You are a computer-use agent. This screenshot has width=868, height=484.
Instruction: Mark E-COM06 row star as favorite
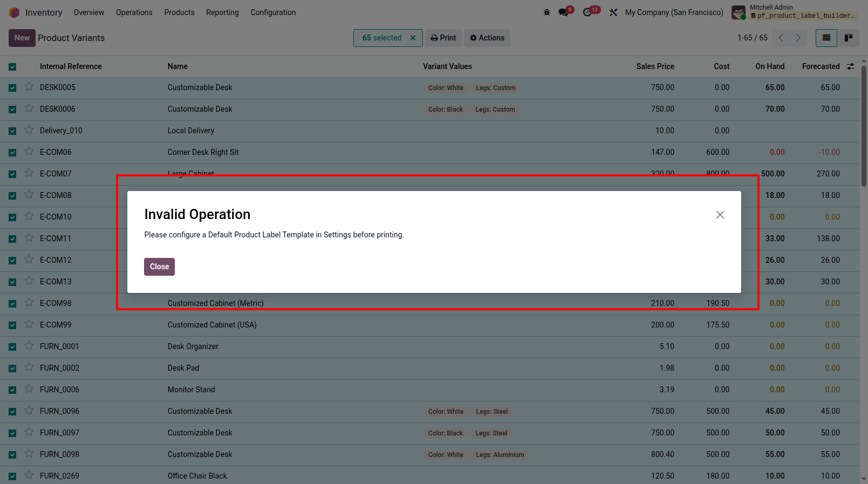[x=29, y=152]
